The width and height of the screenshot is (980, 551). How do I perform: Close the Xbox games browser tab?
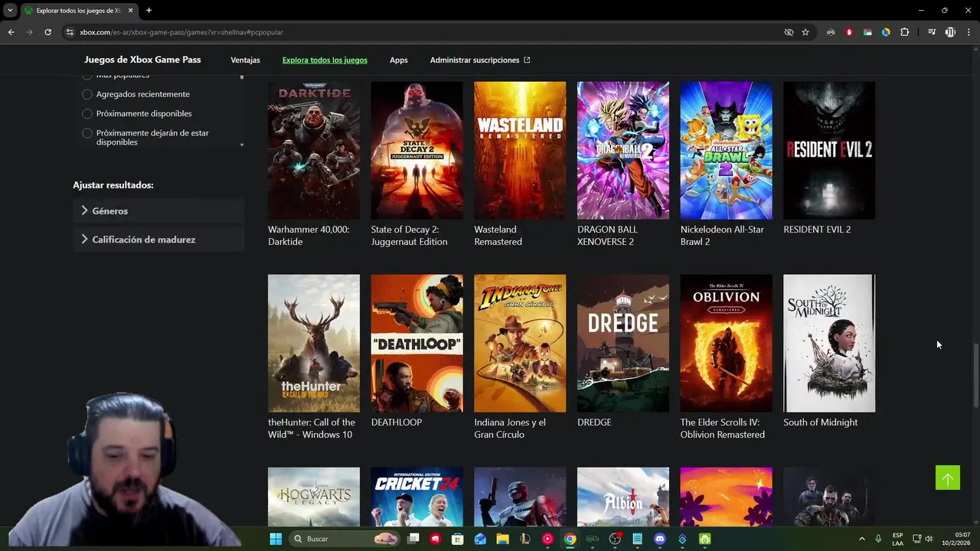(x=131, y=11)
